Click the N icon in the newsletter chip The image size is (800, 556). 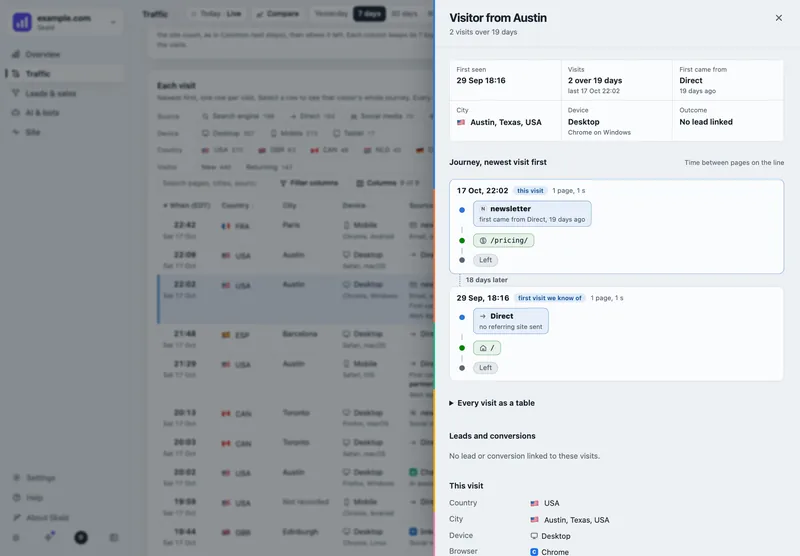[483, 209]
